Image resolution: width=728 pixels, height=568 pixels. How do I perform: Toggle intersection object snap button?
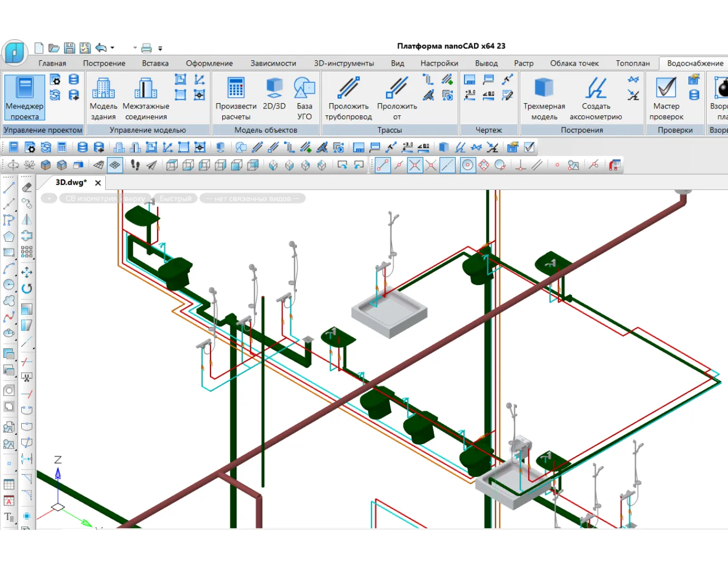[415, 166]
